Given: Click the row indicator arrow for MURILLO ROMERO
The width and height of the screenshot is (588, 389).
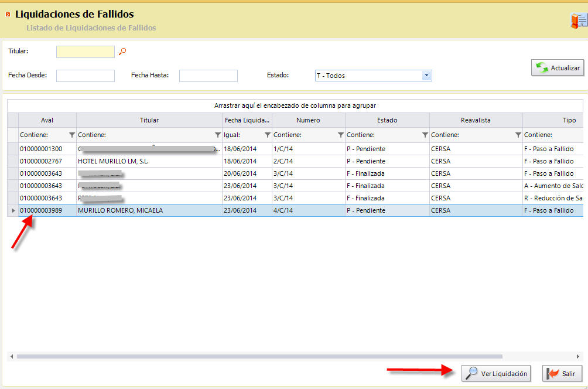Looking at the screenshot, I should [13, 210].
